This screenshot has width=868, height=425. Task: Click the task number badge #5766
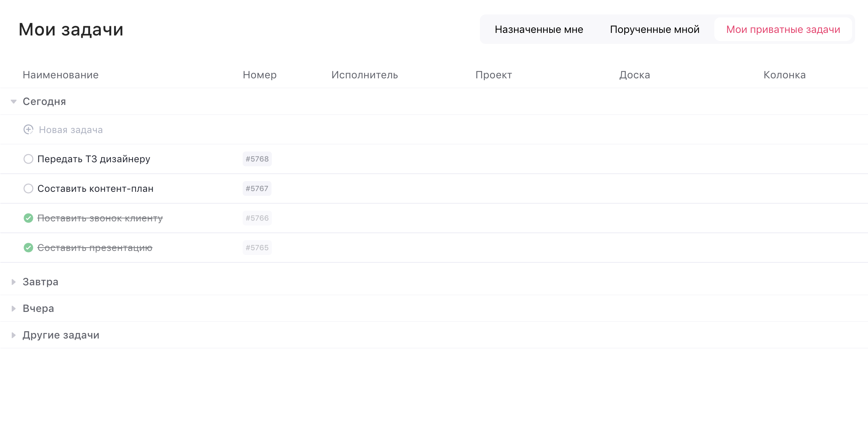point(257,218)
